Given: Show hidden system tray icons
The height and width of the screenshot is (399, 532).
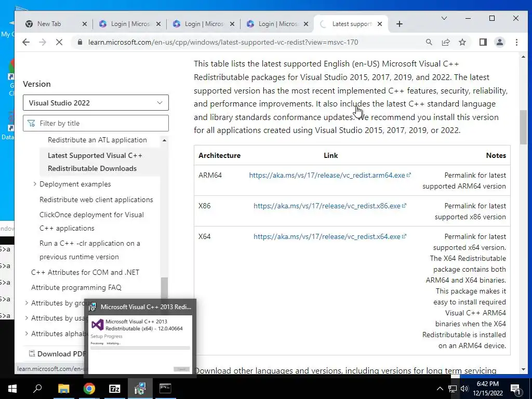Looking at the screenshot, I should pos(440,389).
